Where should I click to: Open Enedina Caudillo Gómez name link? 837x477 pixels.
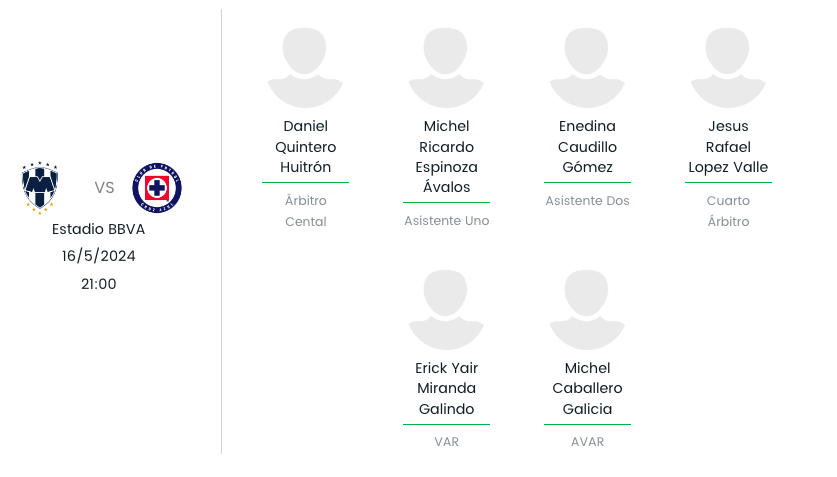[x=587, y=147]
